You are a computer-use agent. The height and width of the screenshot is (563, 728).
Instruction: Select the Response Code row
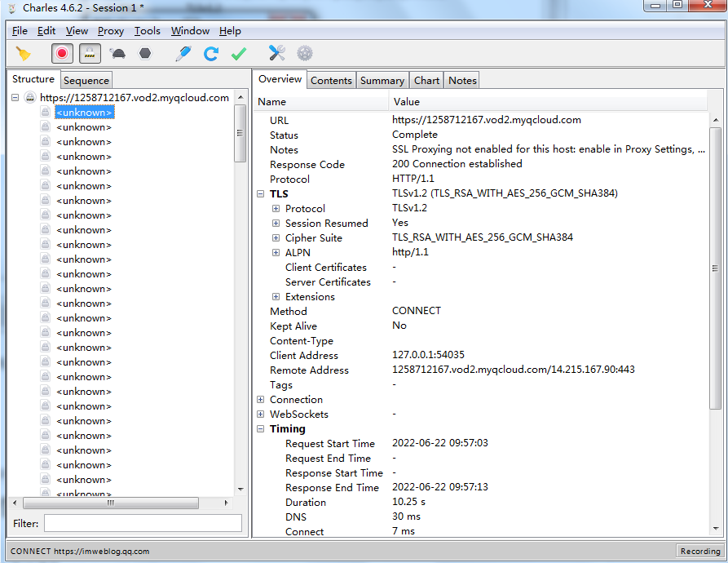click(480, 164)
